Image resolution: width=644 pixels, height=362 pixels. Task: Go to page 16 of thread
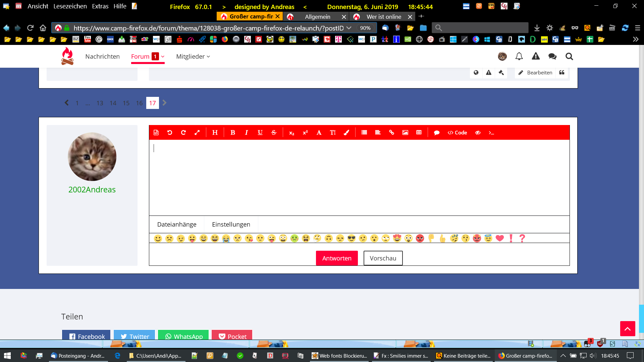(139, 103)
